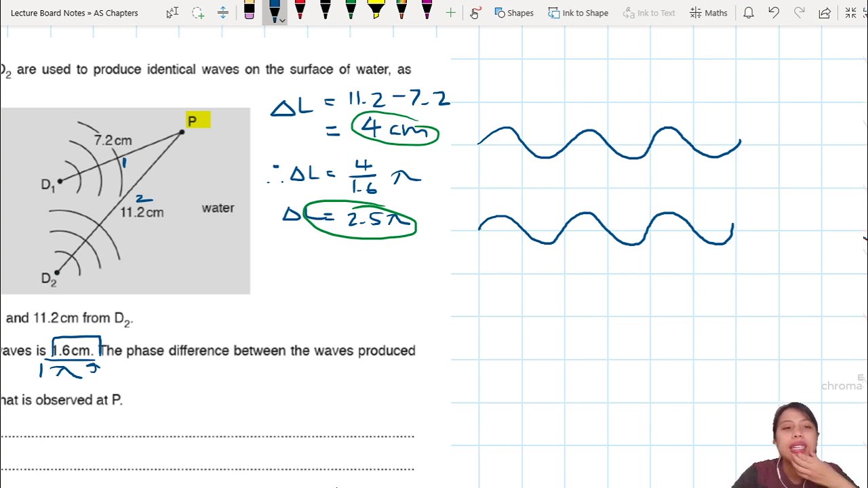The image size is (868, 488).
Task: Toggle Draw with Touch
Action: (x=475, y=12)
